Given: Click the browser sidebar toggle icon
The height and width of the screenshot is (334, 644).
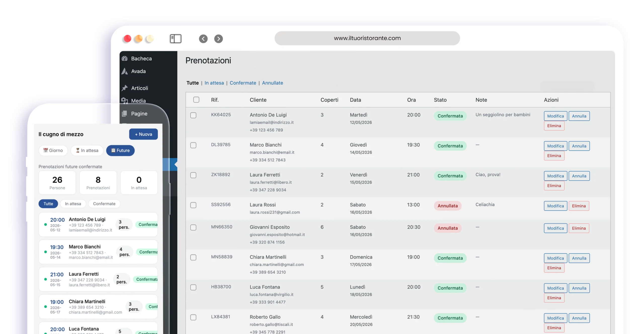Looking at the screenshot, I should coord(175,39).
